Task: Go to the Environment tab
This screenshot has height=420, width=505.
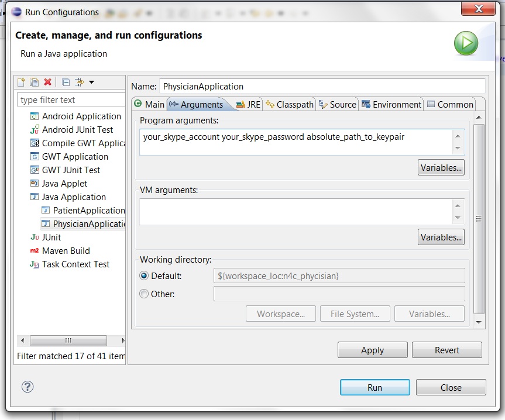Action: (x=391, y=105)
